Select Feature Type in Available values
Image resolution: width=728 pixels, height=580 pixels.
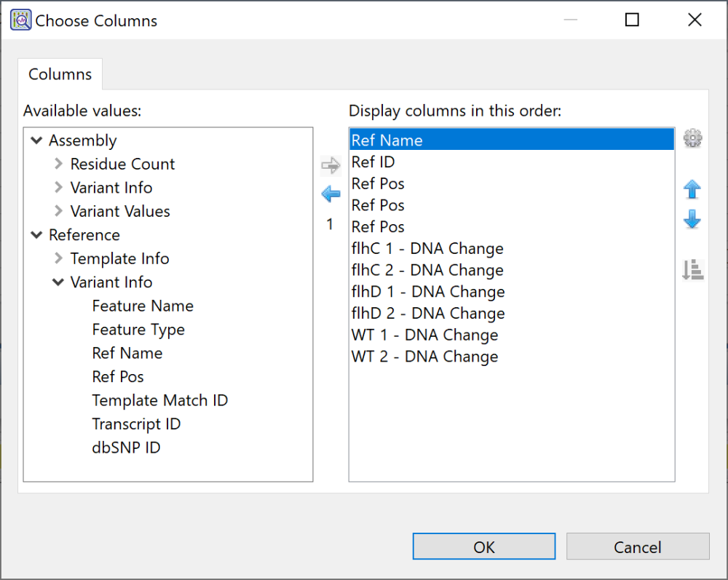coord(138,329)
